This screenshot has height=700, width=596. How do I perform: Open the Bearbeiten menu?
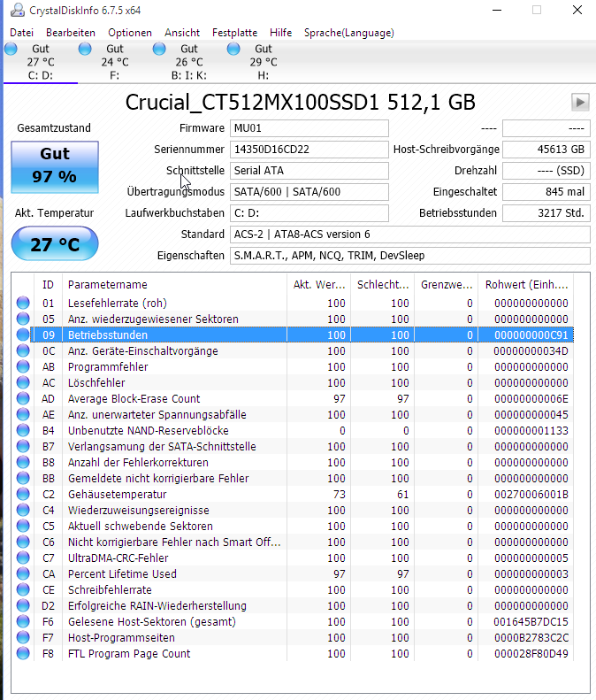click(71, 33)
